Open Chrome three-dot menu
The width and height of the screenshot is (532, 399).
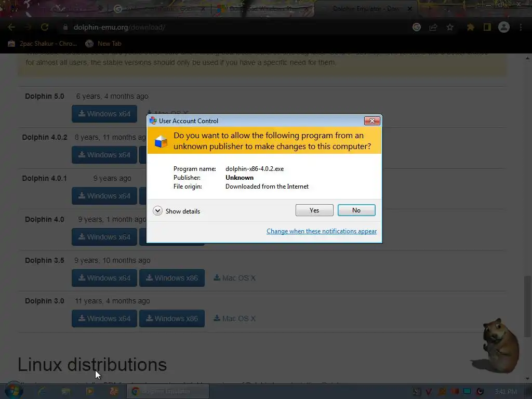521,27
